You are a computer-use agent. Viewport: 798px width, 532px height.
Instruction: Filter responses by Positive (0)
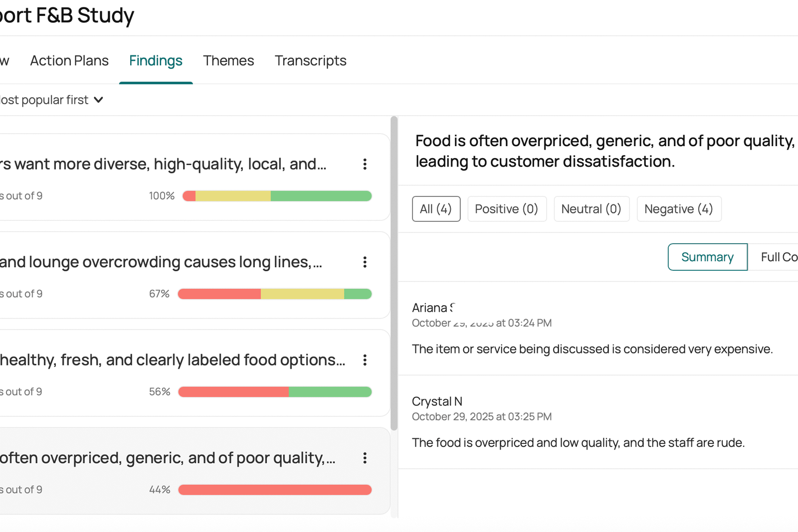coord(506,209)
